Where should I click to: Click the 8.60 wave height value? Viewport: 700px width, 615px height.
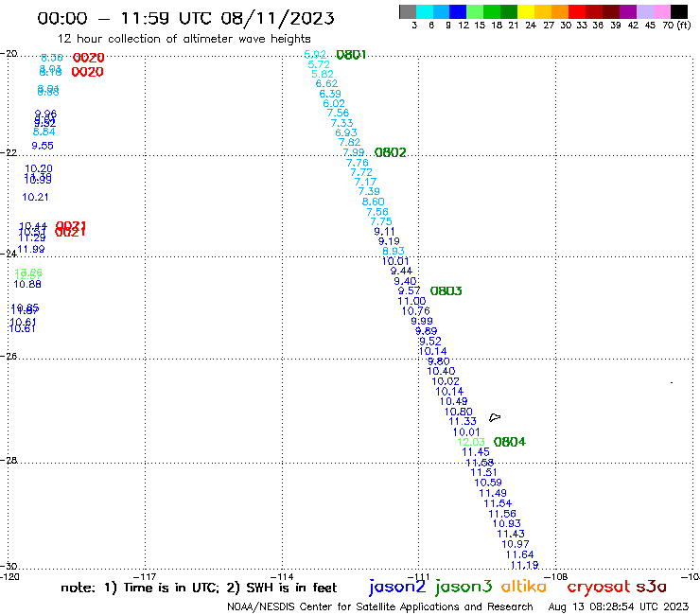[374, 202]
